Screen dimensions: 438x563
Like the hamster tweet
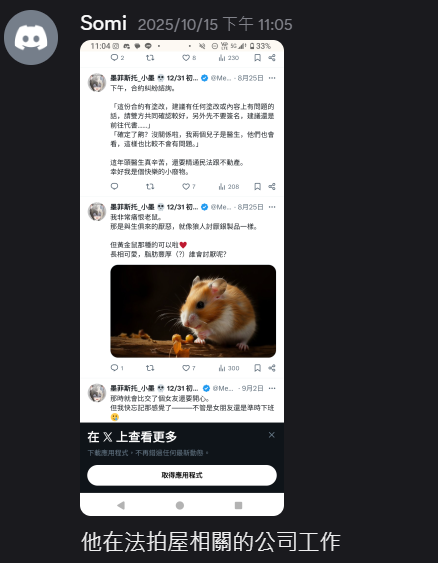[188, 368]
